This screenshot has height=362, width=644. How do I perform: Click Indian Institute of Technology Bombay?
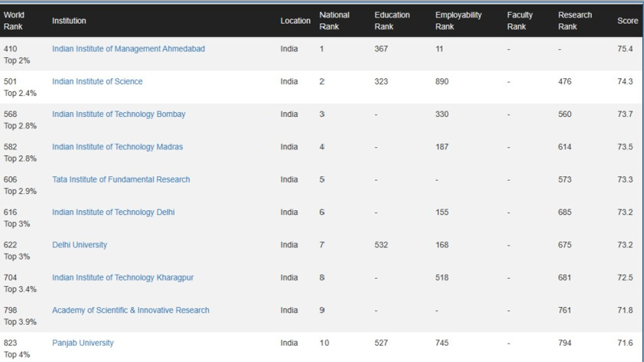pyautogui.click(x=118, y=114)
